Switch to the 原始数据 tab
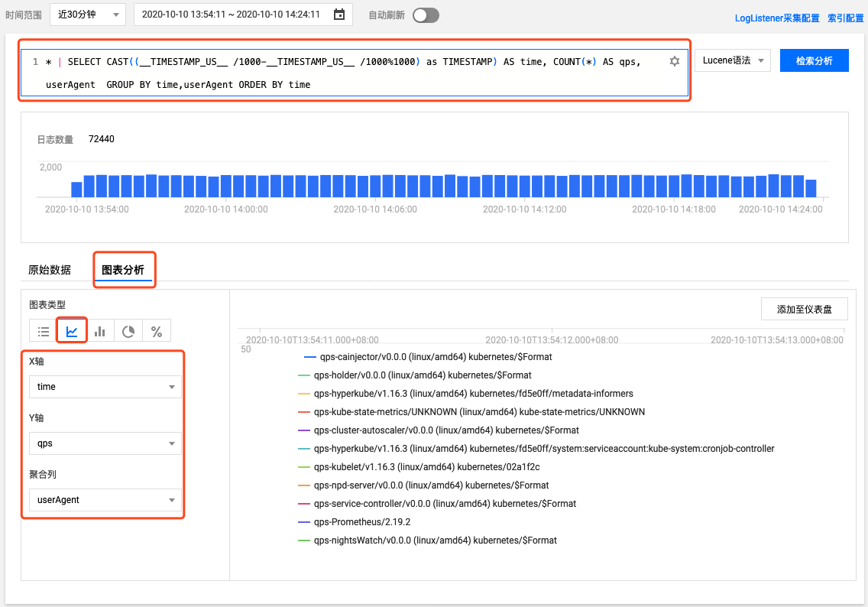This screenshot has height=607, width=868. tap(50, 270)
